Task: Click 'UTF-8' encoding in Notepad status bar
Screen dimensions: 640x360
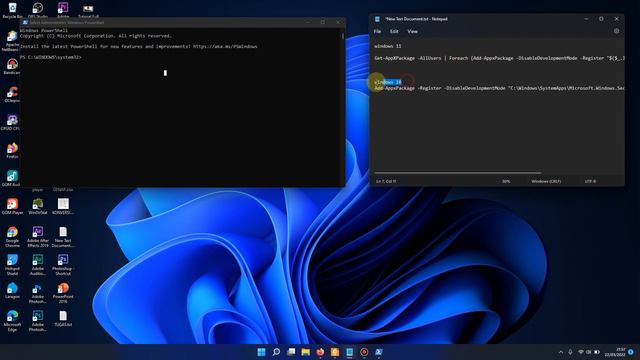Action: [590, 181]
